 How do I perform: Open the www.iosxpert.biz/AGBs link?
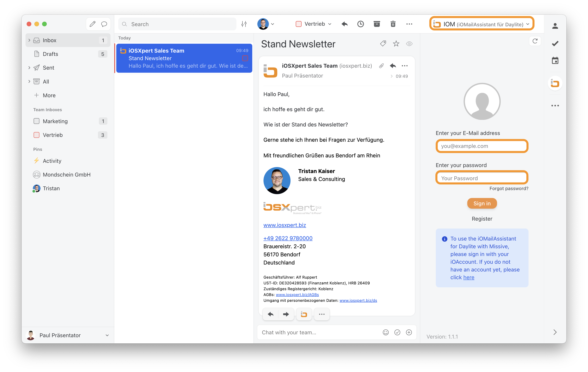point(297,294)
